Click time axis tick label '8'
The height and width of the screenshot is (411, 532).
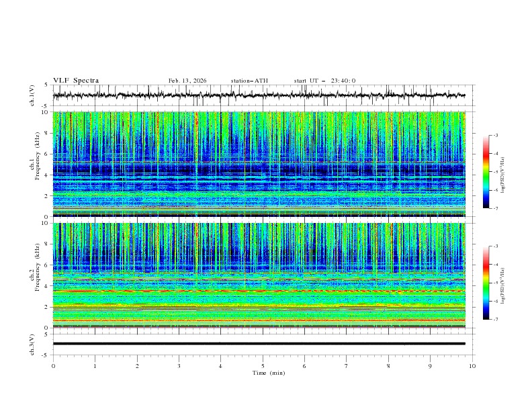(x=388, y=366)
